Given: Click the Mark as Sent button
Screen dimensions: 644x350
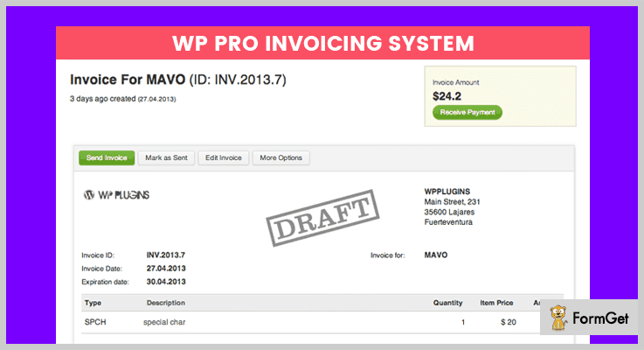Looking at the screenshot, I should [166, 157].
